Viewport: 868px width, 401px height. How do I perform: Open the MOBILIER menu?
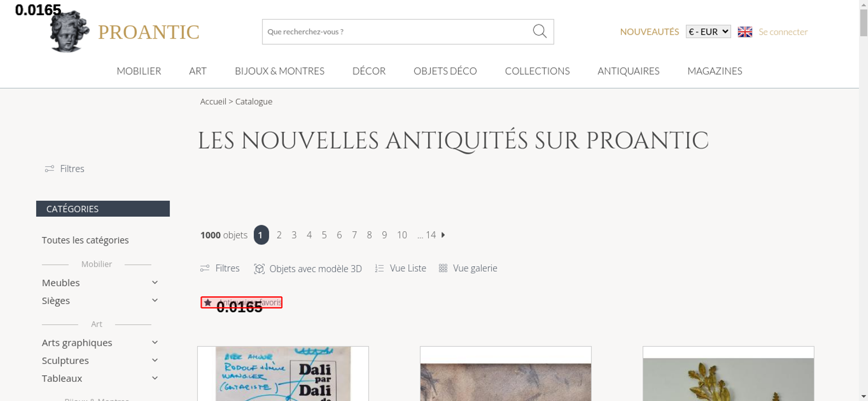click(x=139, y=71)
